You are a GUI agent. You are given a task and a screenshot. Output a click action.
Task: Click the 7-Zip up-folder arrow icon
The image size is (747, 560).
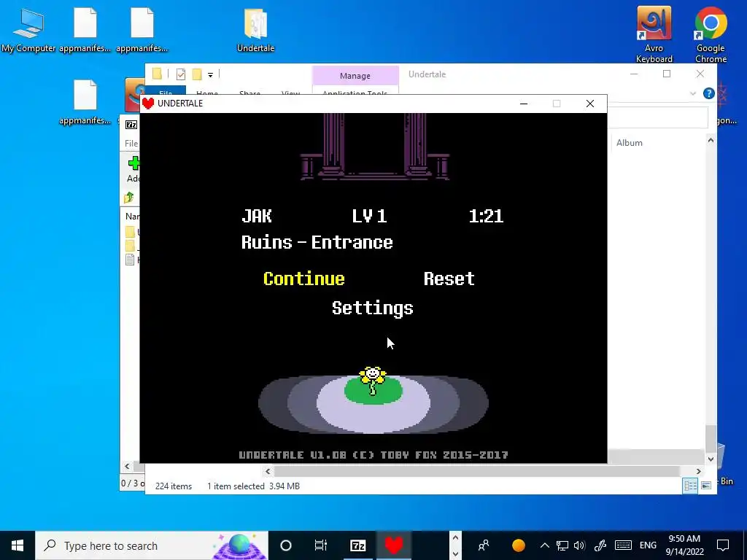pos(129,198)
